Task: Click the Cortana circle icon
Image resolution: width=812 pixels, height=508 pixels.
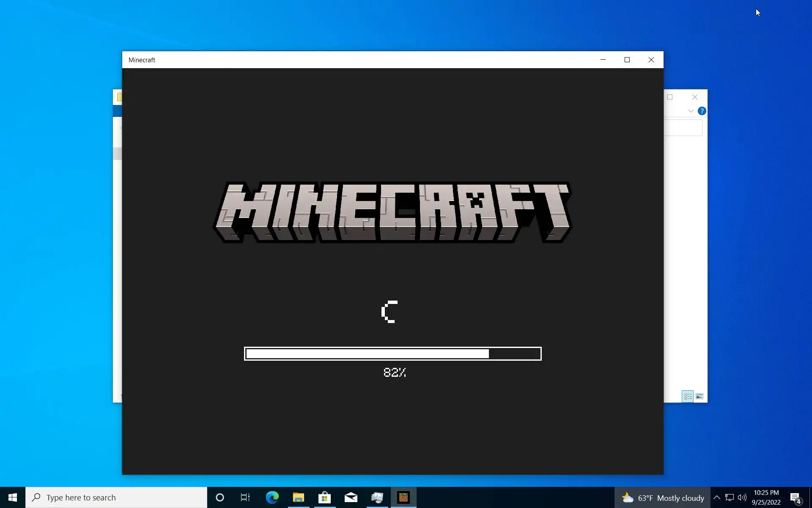Action: (219, 497)
